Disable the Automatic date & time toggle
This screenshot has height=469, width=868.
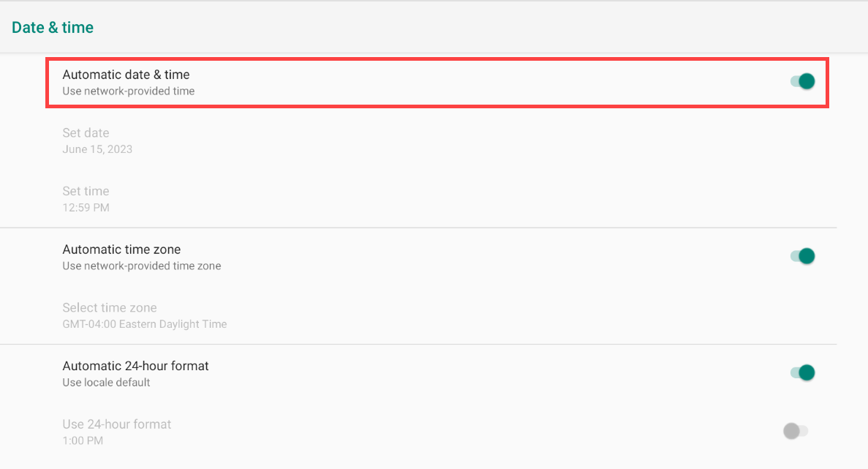[x=803, y=81]
